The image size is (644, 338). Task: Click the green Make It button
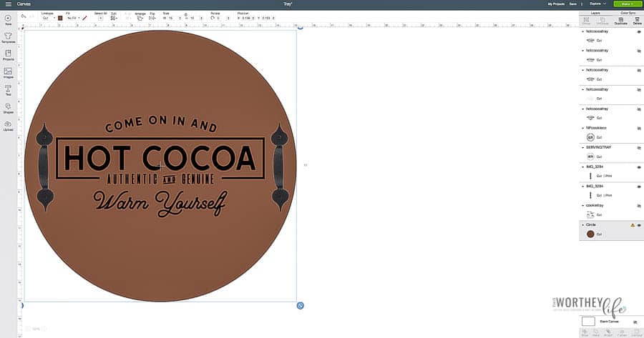[x=626, y=4]
